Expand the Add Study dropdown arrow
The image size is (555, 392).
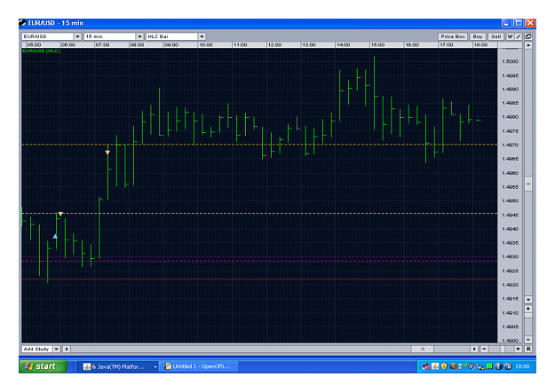[56, 349]
